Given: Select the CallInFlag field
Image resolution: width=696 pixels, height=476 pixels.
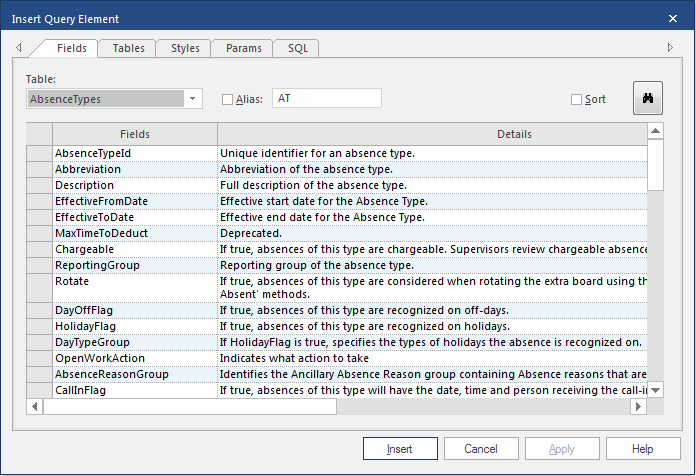Looking at the screenshot, I should click(x=135, y=390).
